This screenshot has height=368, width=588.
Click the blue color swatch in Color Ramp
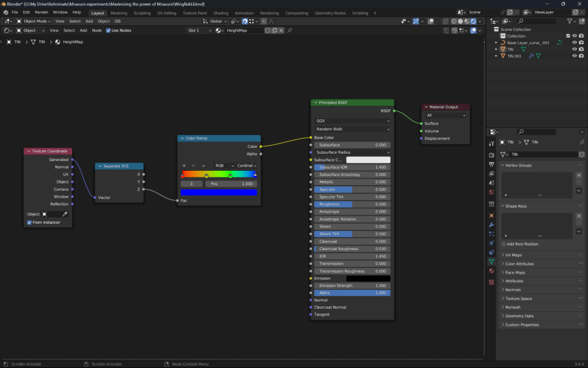pyautogui.click(x=219, y=192)
